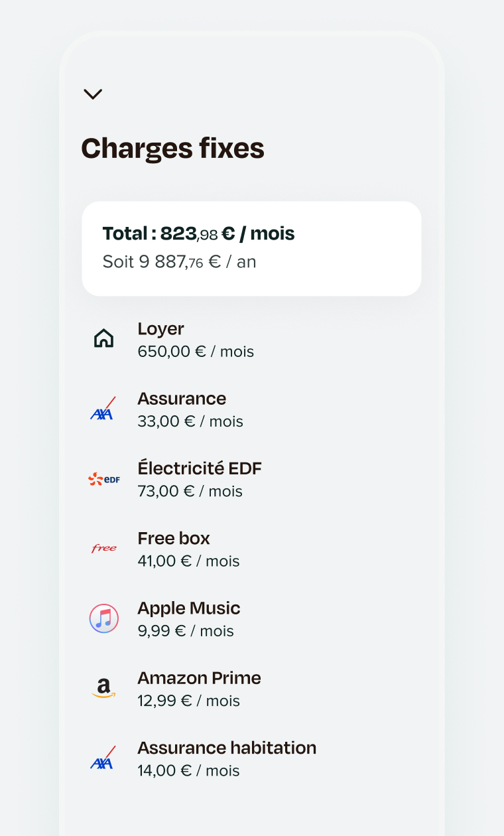Open the Loyer expense entry
Viewport: 504px width, 836px height.
click(x=161, y=329)
